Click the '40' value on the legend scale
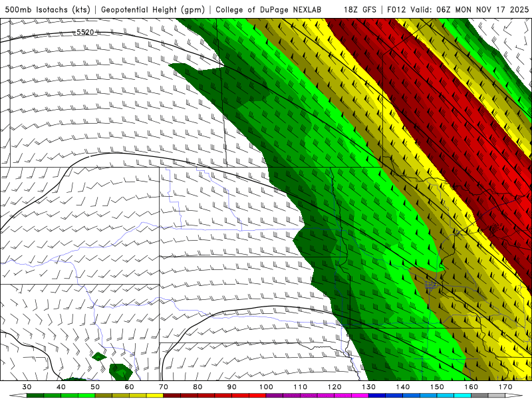The height and width of the screenshot is (399, 532). pos(61,387)
